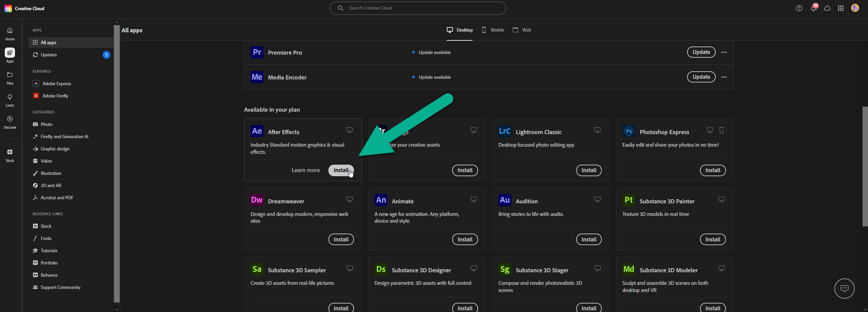Open Stock in left rail
Viewport: 868px width, 312px height.
pos(10,155)
